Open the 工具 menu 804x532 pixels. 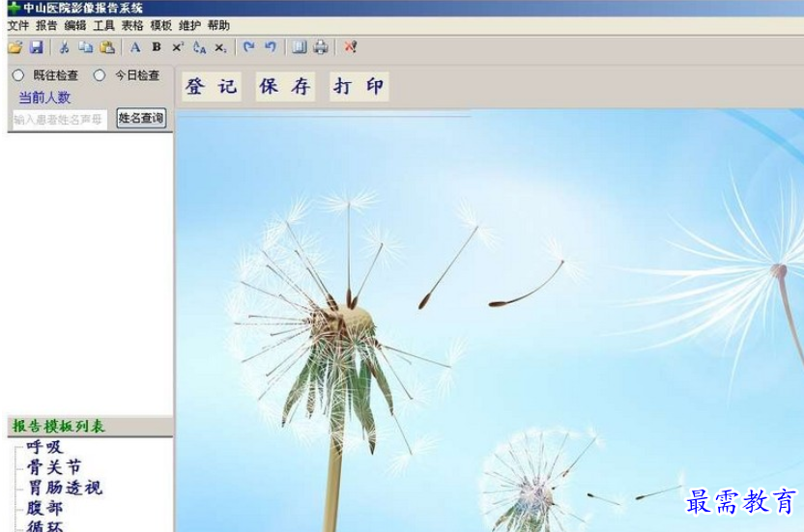pos(104,26)
